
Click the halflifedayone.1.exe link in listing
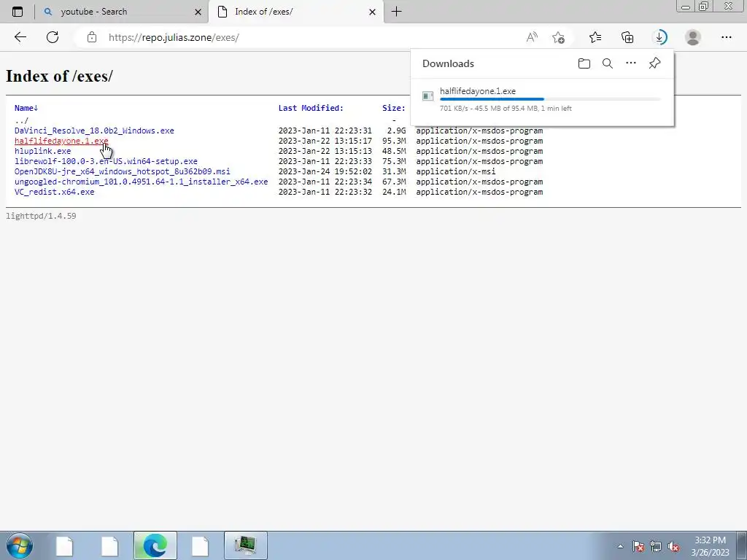[61, 141]
